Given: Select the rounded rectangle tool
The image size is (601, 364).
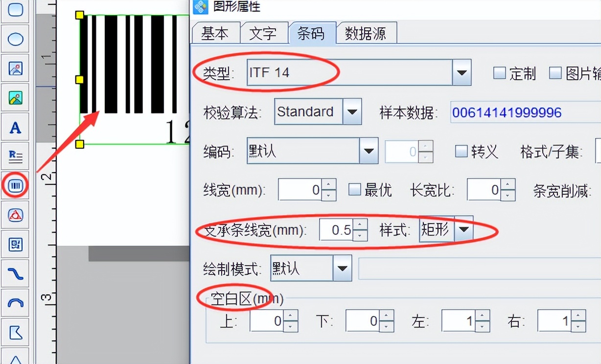Looking at the screenshot, I should tap(15, 10).
